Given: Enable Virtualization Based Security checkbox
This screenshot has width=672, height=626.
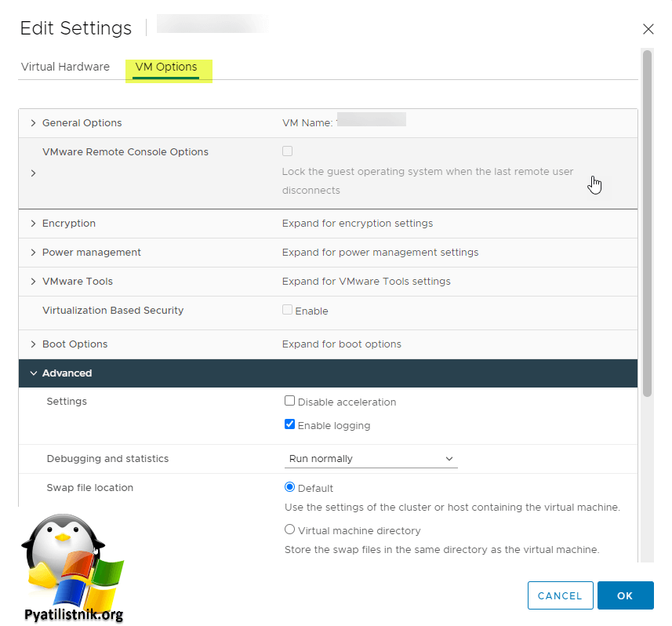Looking at the screenshot, I should pyautogui.click(x=288, y=310).
